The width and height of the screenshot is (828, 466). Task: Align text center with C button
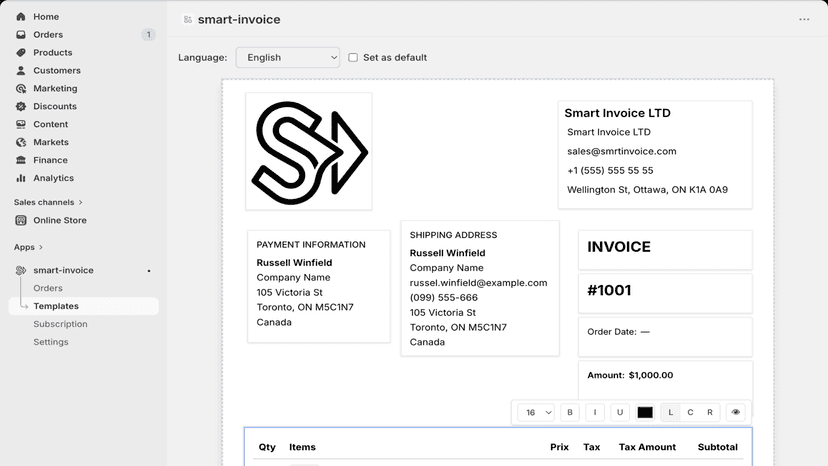coord(690,412)
